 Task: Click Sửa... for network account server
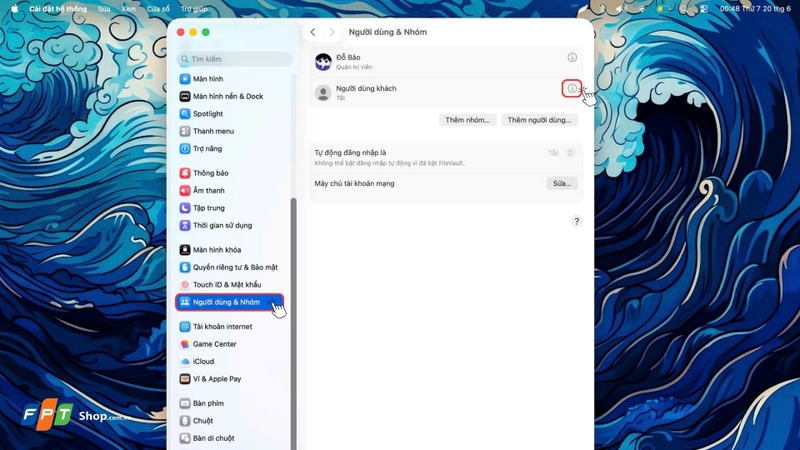562,183
